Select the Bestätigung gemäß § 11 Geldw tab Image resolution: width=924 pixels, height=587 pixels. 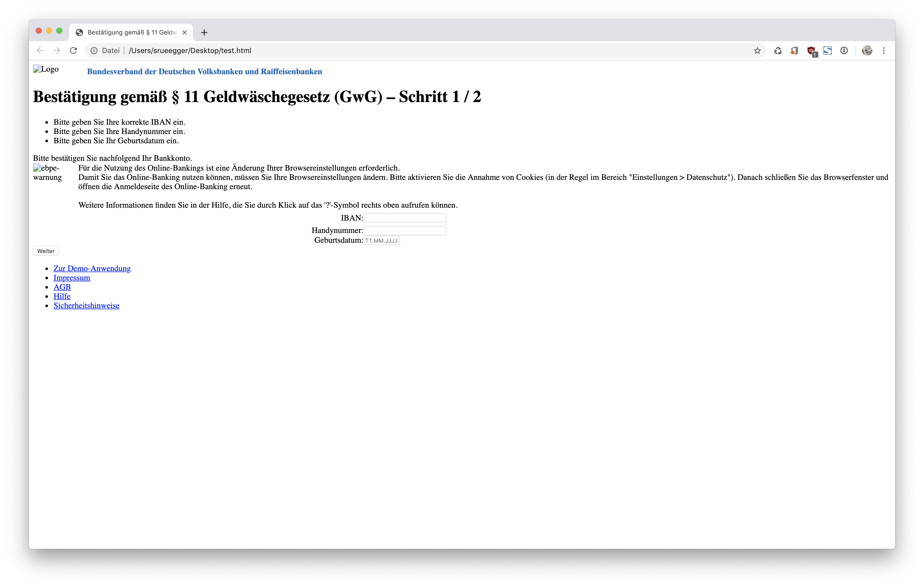coord(131,32)
